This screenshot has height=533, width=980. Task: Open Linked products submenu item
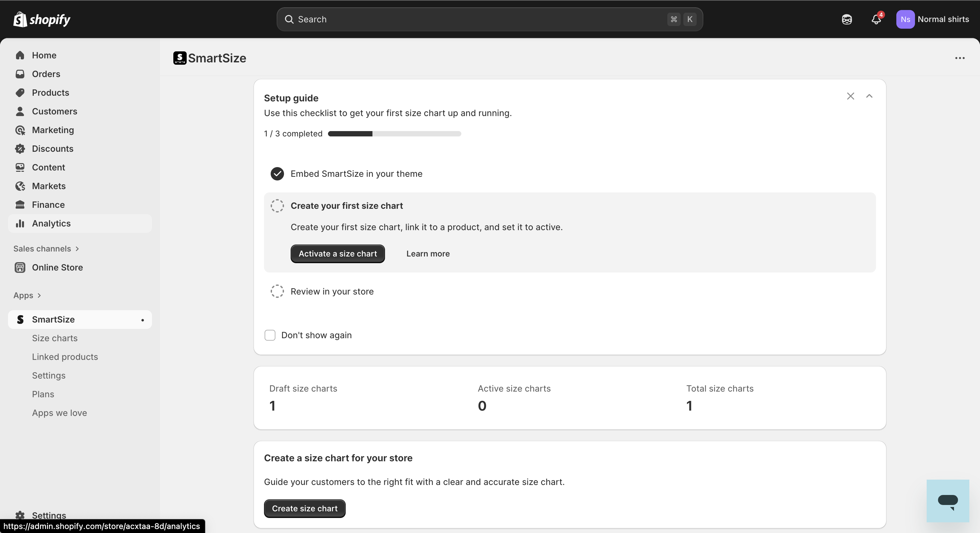[65, 357]
